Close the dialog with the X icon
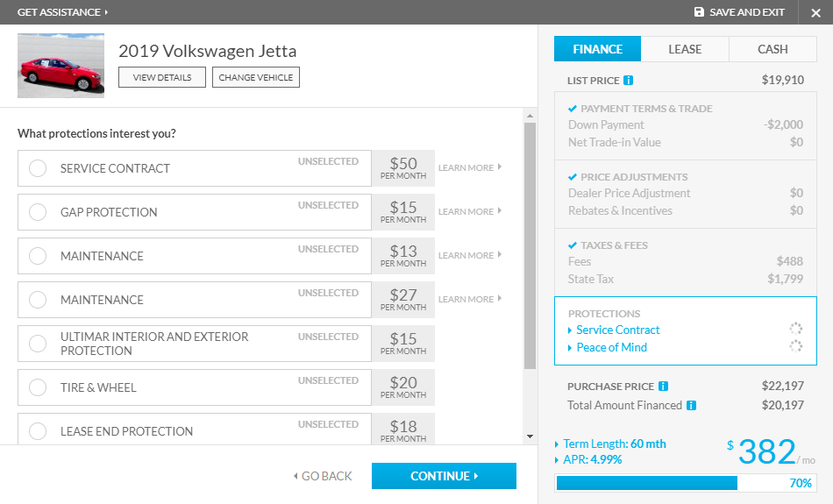 tap(816, 12)
